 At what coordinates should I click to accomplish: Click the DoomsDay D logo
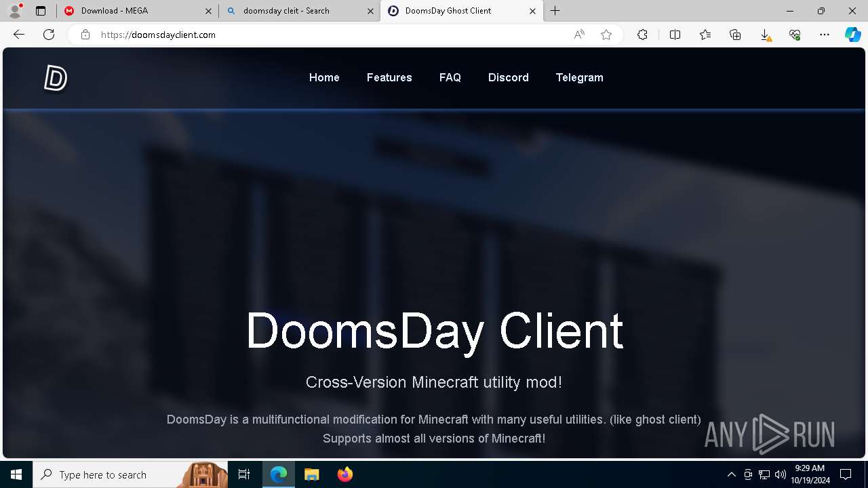click(56, 78)
